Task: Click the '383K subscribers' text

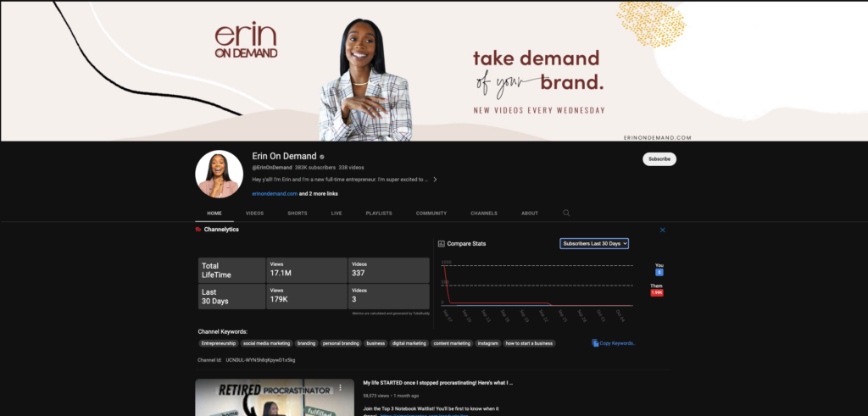Action: pos(315,167)
